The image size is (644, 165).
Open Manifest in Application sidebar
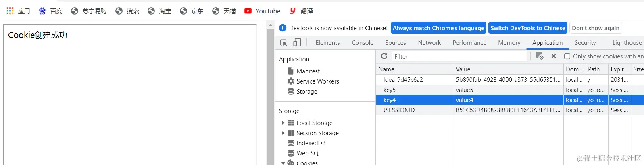click(x=308, y=71)
